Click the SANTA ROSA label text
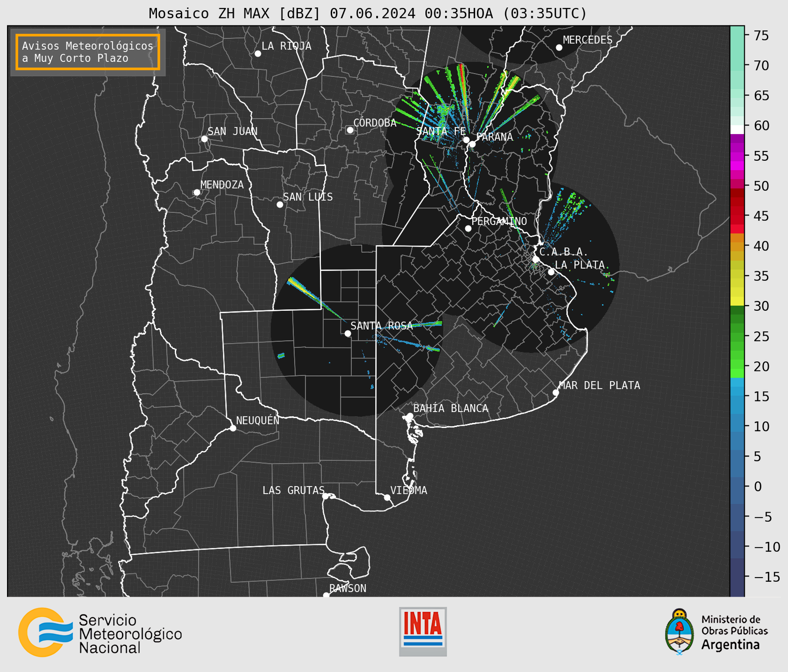788x672 pixels. pyautogui.click(x=382, y=326)
